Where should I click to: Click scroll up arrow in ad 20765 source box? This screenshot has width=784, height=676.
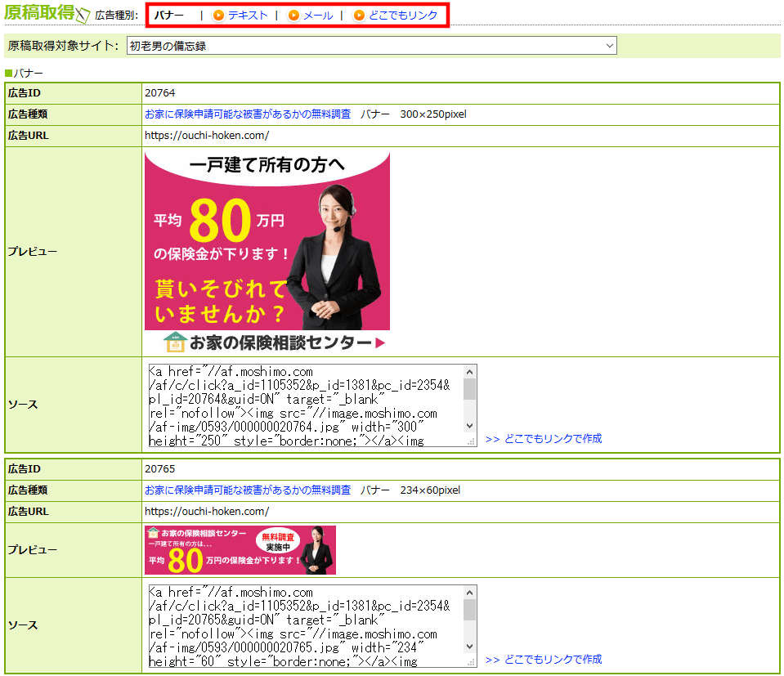[x=469, y=592]
